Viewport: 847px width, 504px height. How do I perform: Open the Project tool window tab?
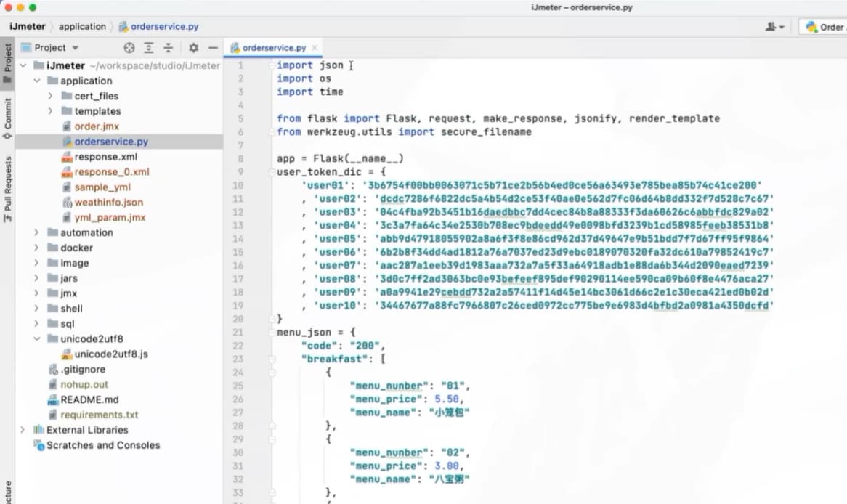[7, 63]
